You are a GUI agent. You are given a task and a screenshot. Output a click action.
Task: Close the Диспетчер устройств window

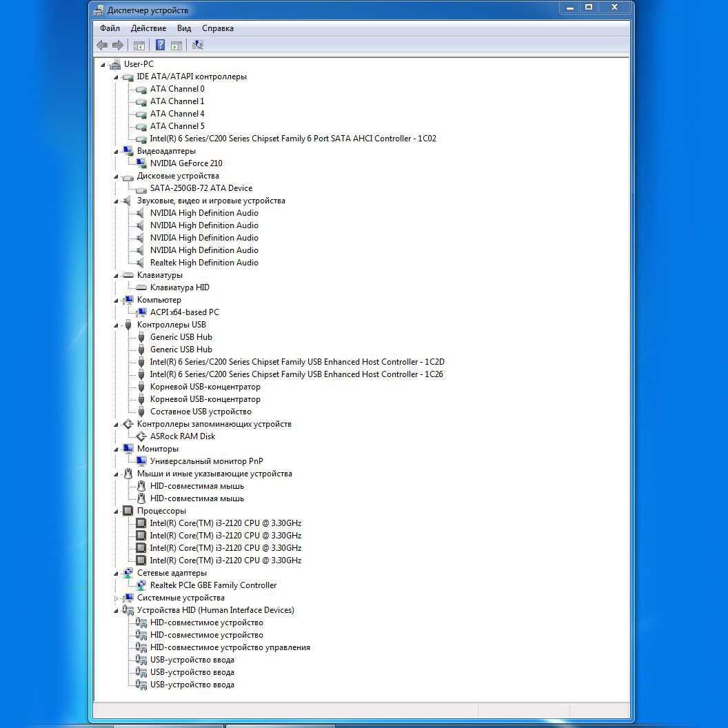coord(615,8)
